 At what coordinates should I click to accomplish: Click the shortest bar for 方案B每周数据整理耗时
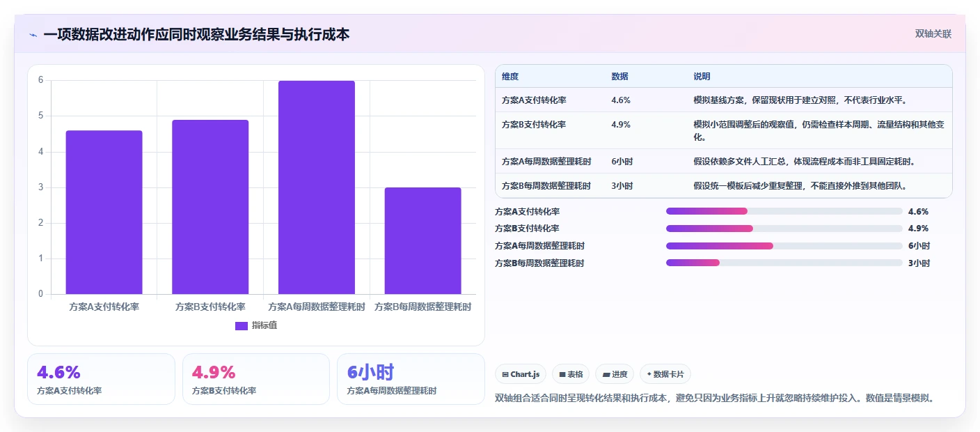(x=423, y=240)
